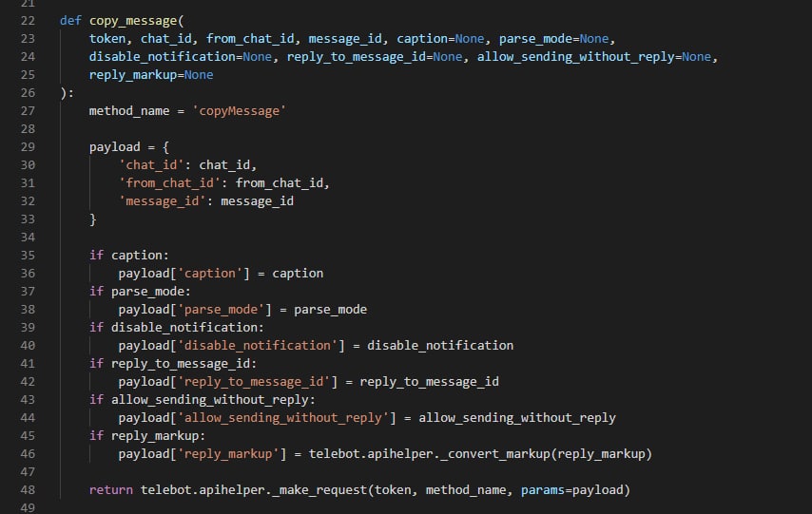Click line number 29 in gutter
This screenshot has height=514, width=812.
click(28, 147)
